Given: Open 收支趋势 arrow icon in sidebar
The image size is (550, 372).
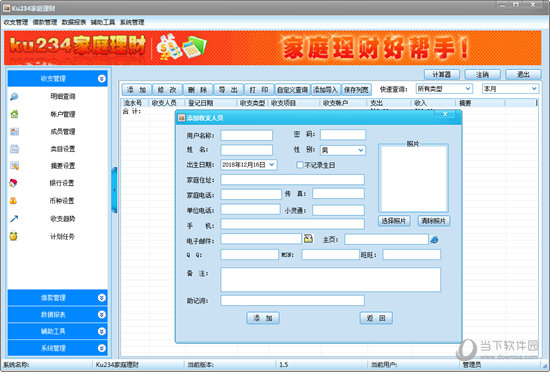Looking at the screenshot, I should [14, 219].
